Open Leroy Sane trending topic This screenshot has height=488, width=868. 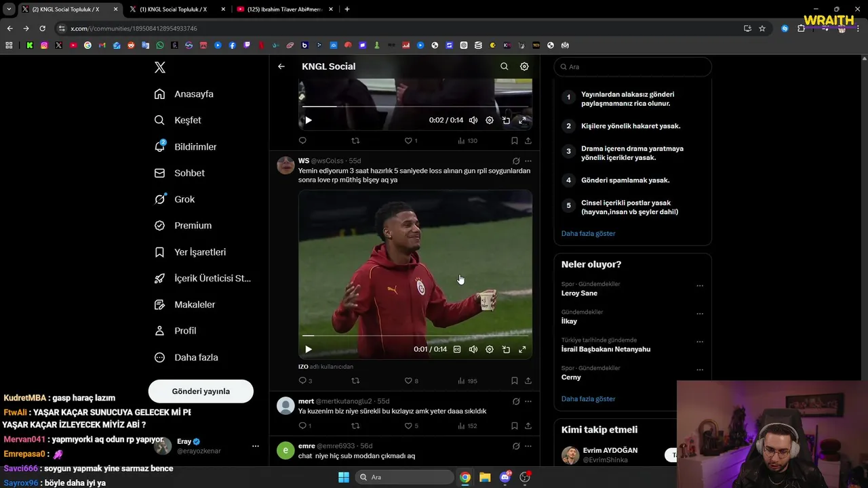point(579,293)
